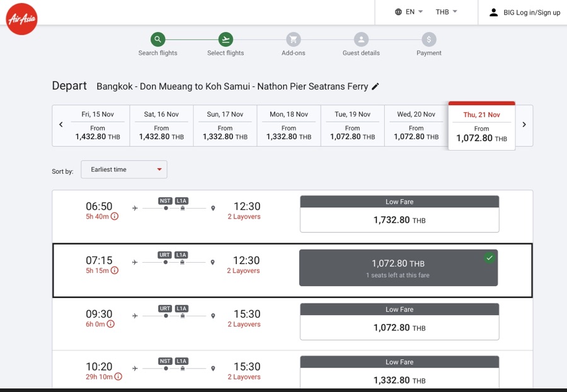Click the 5h 40m duration text

[x=97, y=217]
